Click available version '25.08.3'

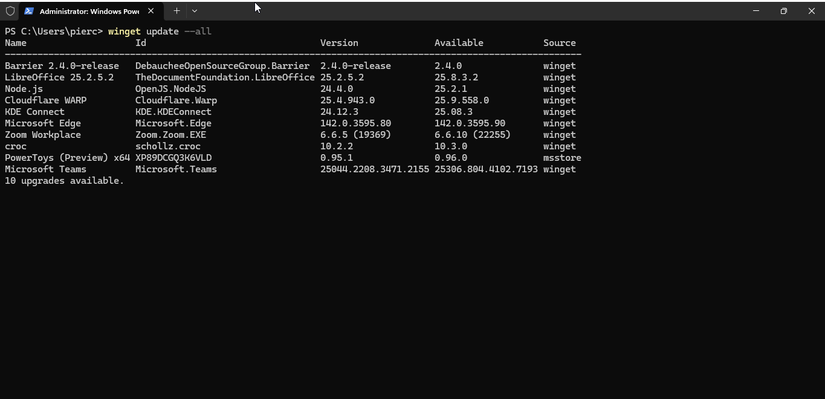coord(454,112)
